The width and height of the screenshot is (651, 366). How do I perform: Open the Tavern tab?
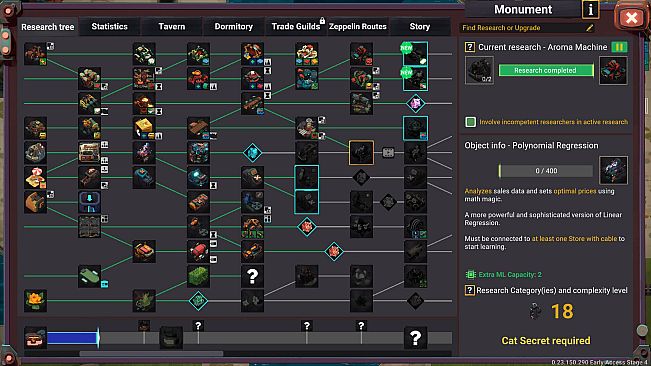171,27
